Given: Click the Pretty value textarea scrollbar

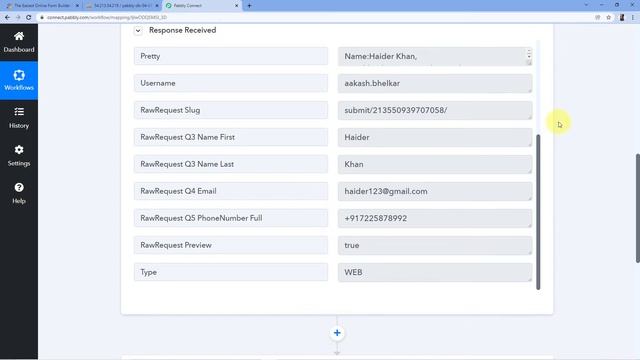Looking at the screenshot, I should click(529, 54).
